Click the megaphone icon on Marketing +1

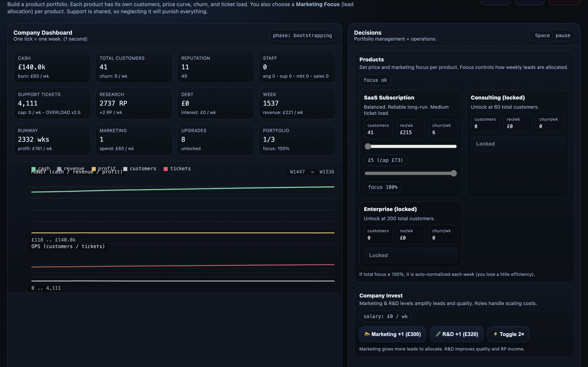(x=367, y=334)
